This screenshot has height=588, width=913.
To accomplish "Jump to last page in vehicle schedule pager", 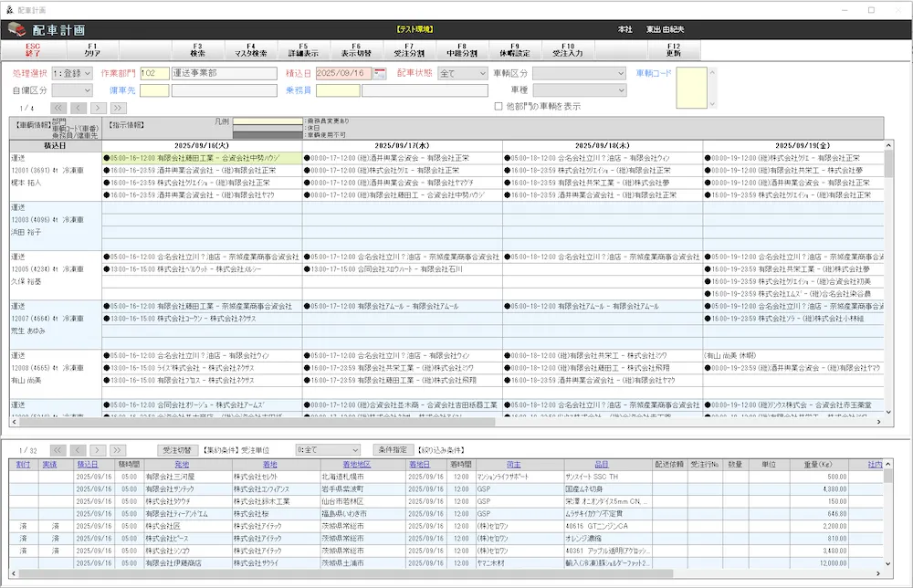I will click(118, 108).
